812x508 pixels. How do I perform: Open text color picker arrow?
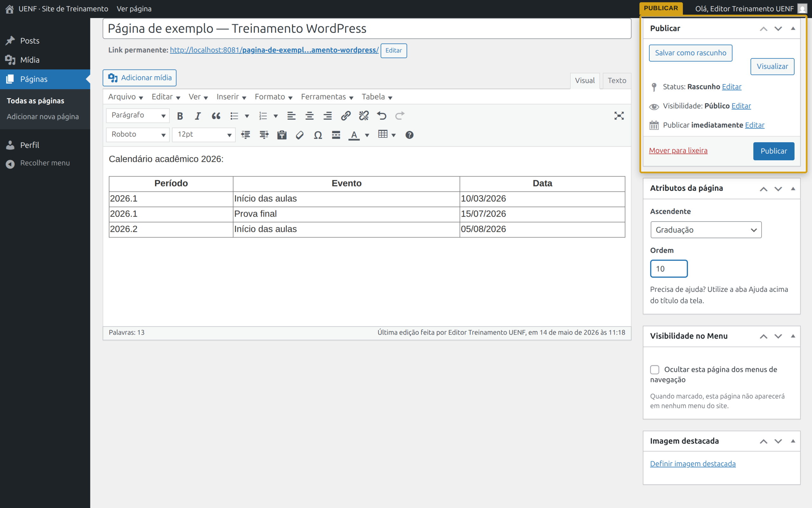(x=367, y=135)
